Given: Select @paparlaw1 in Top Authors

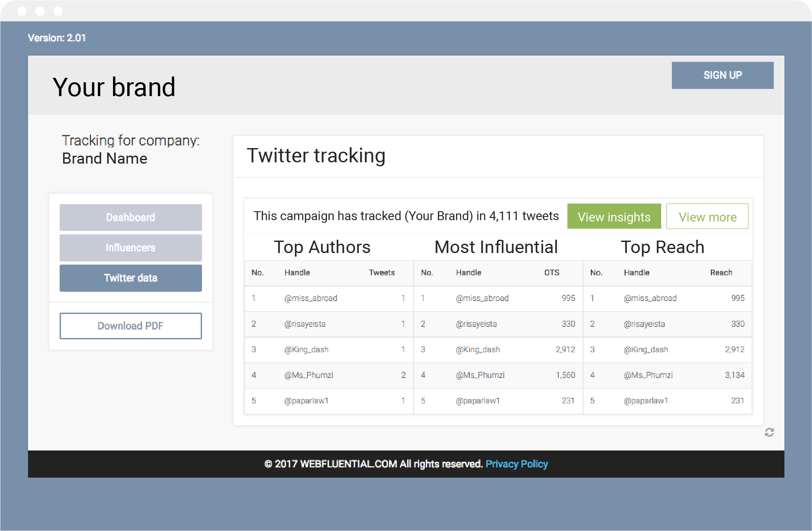Looking at the screenshot, I should coord(306,401).
